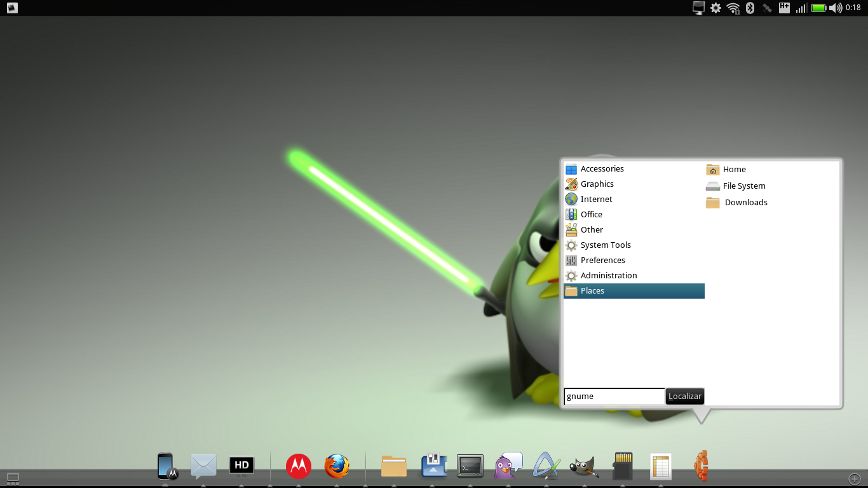The width and height of the screenshot is (868, 488).
Task: Click the red Motorola logo icon
Action: [298, 466]
